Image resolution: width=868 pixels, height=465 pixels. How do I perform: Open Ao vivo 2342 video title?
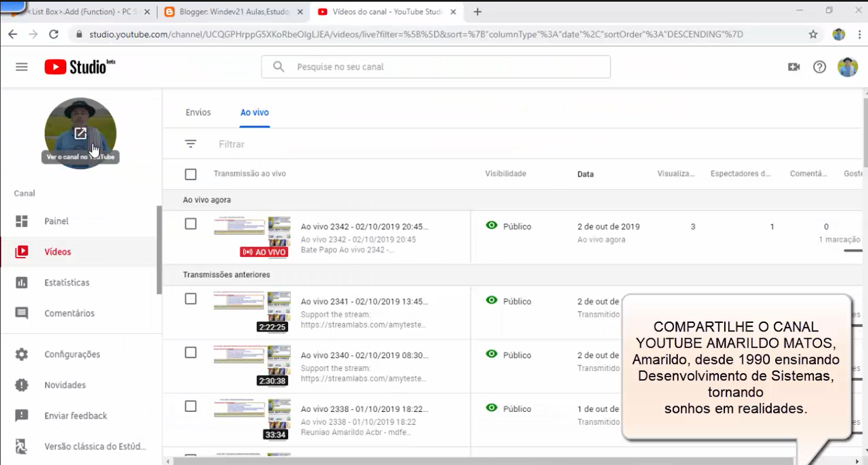coord(364,226)
